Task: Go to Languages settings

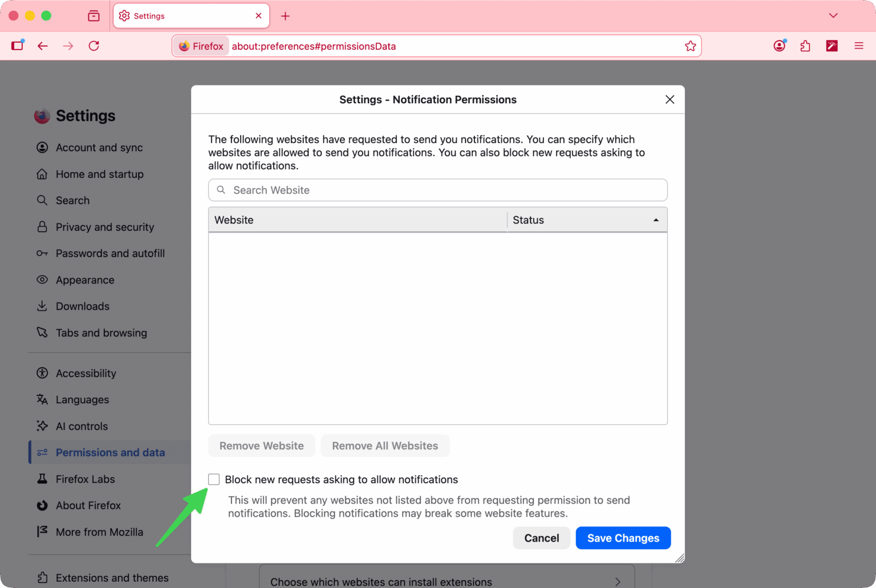Action: tap(82, 400)
